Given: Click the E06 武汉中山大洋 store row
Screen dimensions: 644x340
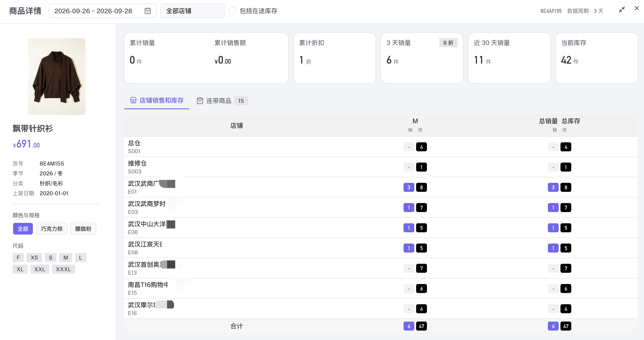Looking at the screenshot, I should 381,228.
